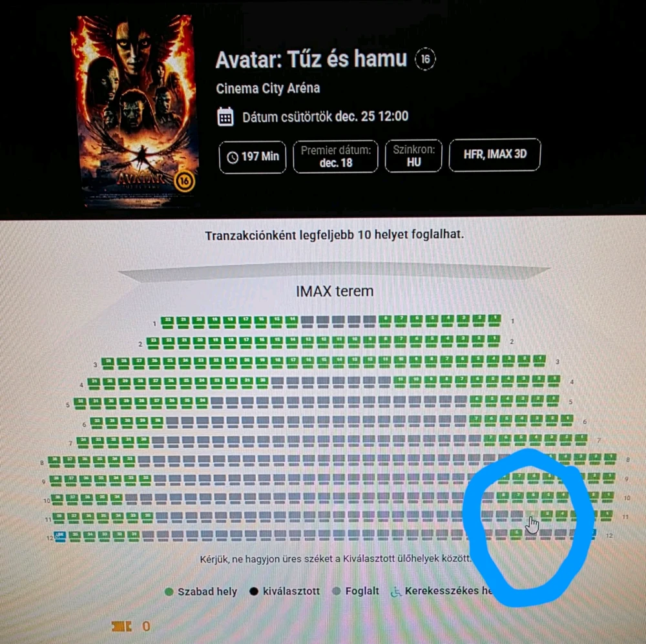The image size is (646, 644).
Task: Select free seat 22 in row 1
Action: pyautogui.click(x=167, y=322)
